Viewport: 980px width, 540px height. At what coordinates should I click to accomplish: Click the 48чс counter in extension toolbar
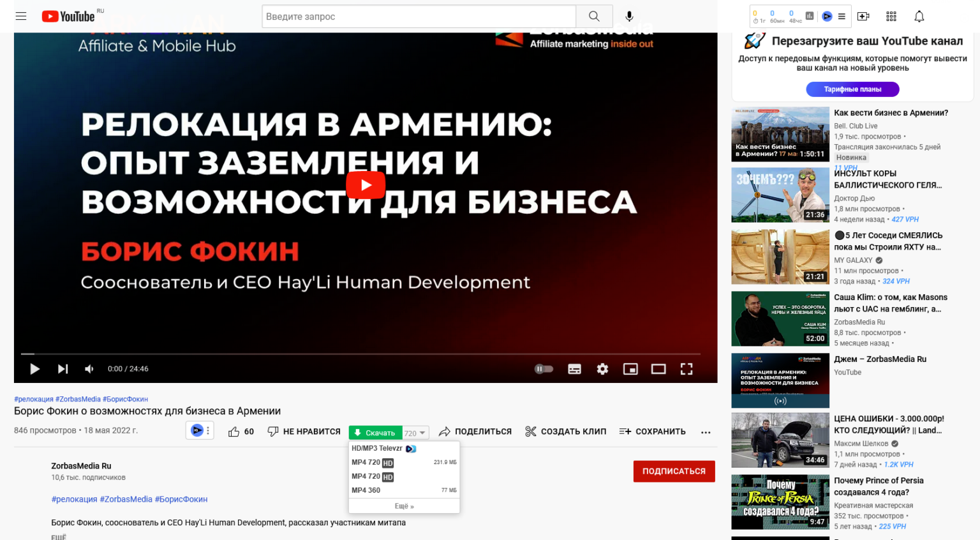tap(795, 17)
